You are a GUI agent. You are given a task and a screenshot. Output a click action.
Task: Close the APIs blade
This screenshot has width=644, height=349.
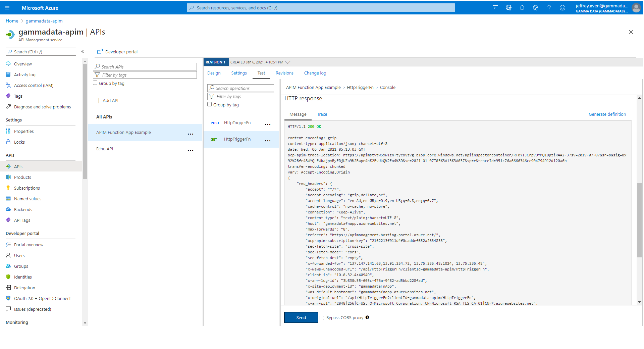(631, 32)
